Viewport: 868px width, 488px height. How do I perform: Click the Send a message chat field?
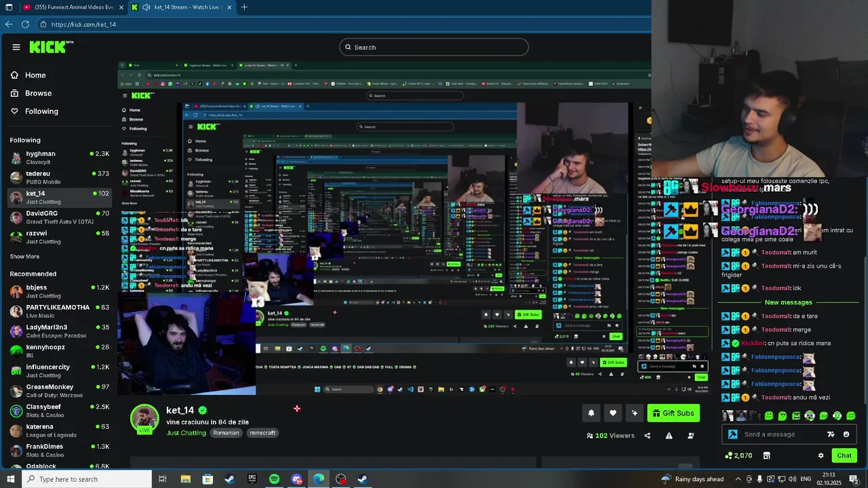point(790,434)
